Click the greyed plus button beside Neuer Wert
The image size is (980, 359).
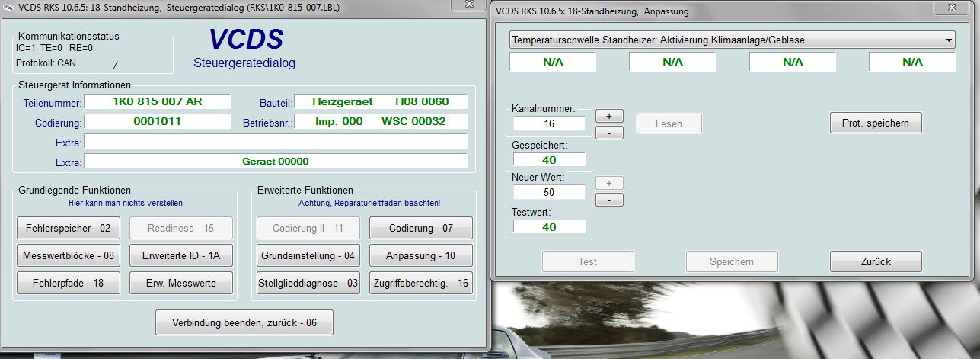tap(609, 183)
